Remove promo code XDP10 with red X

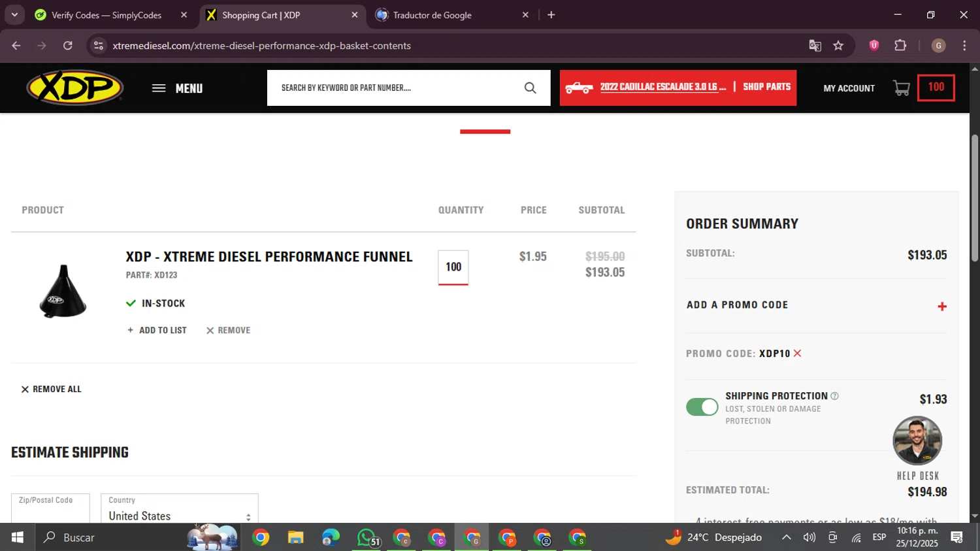tap(797, 354)
